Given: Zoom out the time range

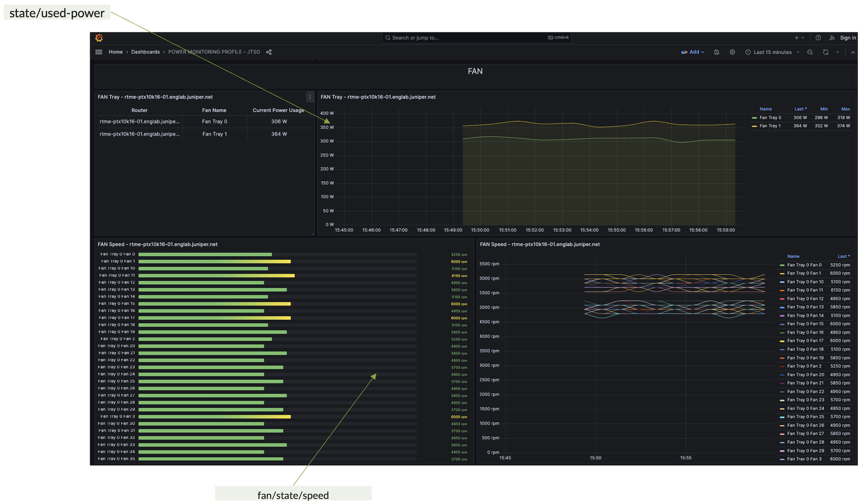Looking at the screenshot, I should [810, 52].
